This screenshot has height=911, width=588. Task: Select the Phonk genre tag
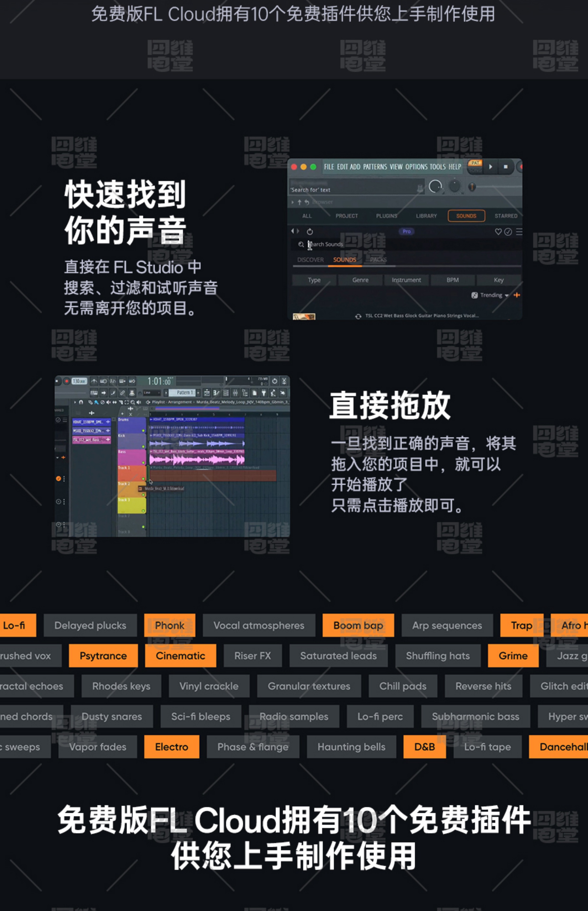pos(170,625)
